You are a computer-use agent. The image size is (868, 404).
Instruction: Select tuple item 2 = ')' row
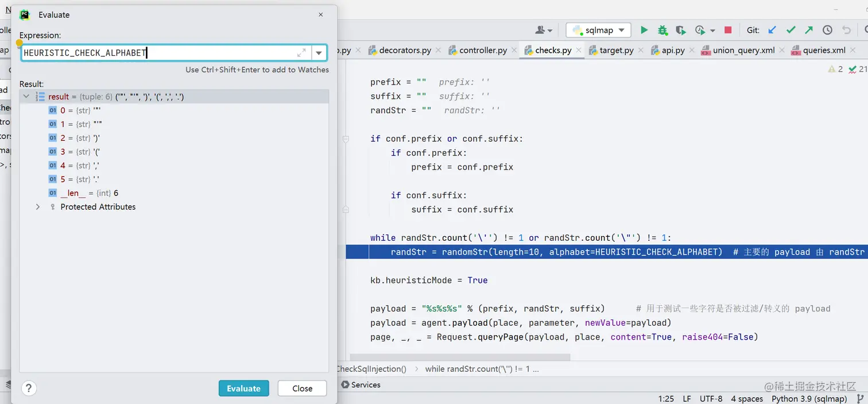pos(174,138)
